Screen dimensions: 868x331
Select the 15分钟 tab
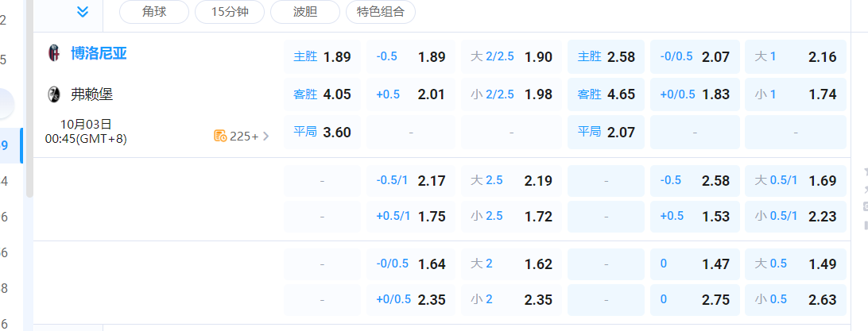230,11
